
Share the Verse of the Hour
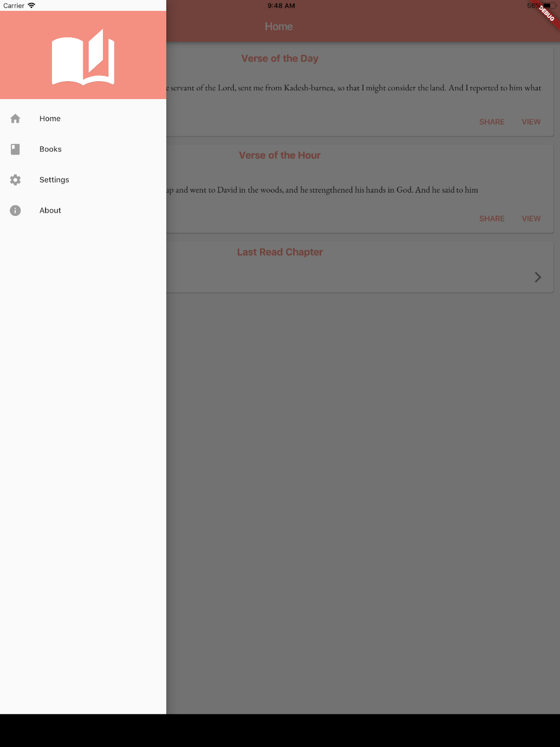point(491,219)
